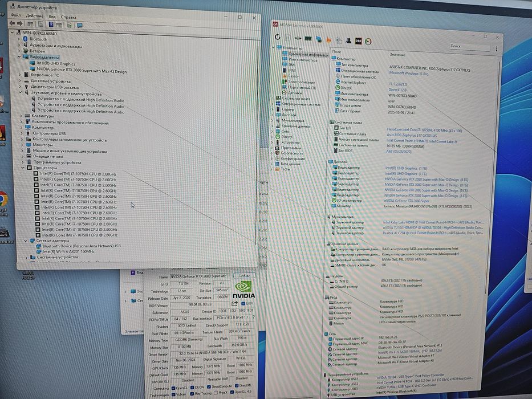
Task: Click the blue Help icon in Device Manager toolbar
Action: pyautogui.click(x=51, y=25)
